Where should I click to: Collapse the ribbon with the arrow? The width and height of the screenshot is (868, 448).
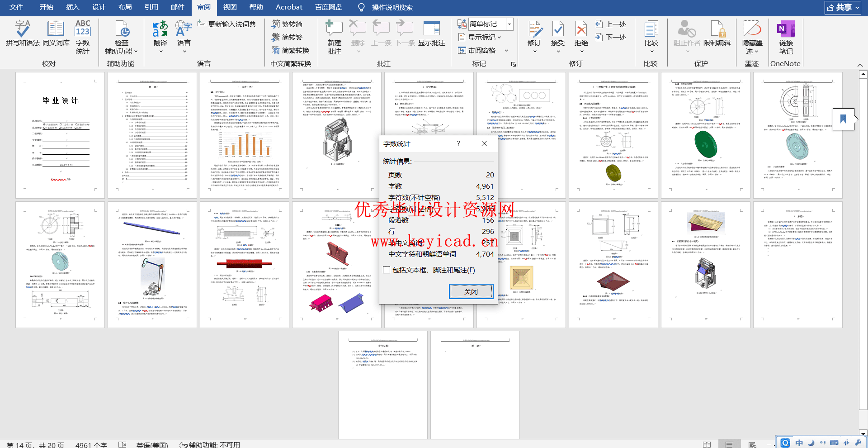(860, 65)
